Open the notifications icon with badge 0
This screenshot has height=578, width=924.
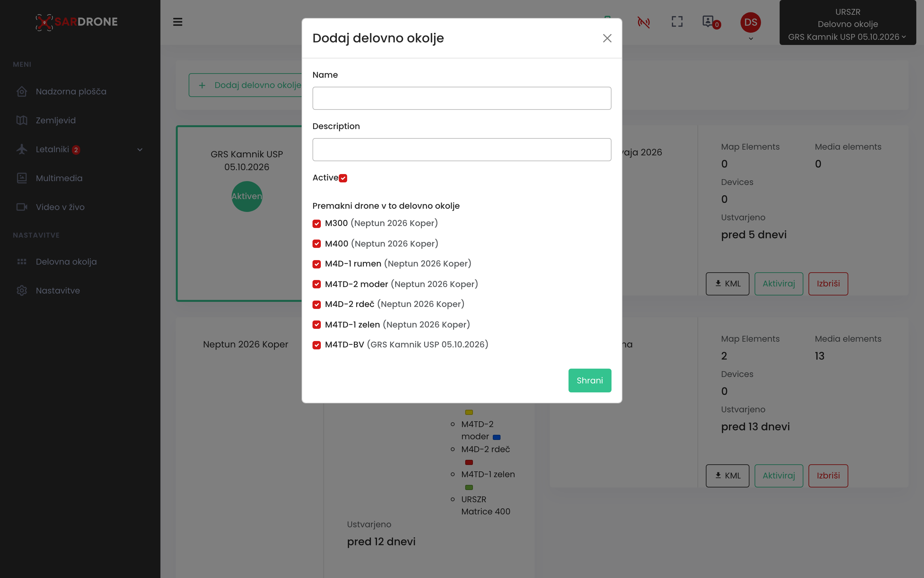pos(711,22)
